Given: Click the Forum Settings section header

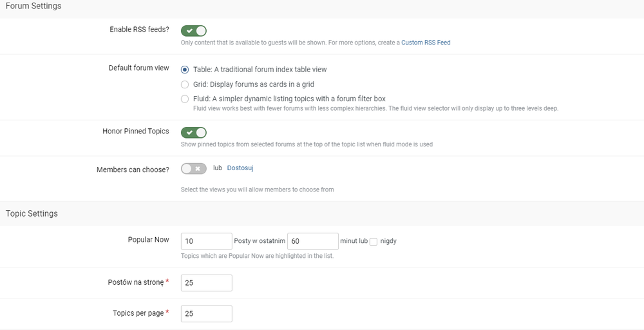Looking at the screenshot, I should [x=33, y=6].
